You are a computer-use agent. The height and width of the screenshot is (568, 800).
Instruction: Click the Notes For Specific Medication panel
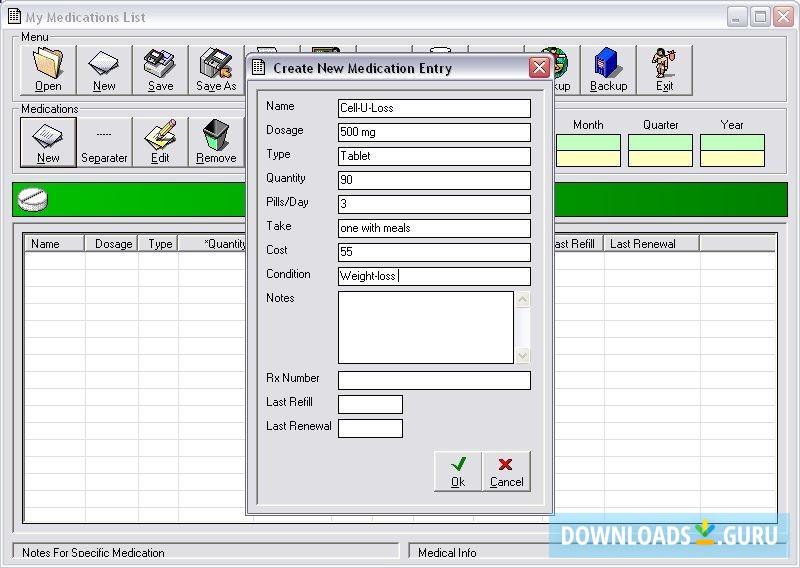point(206,551)
